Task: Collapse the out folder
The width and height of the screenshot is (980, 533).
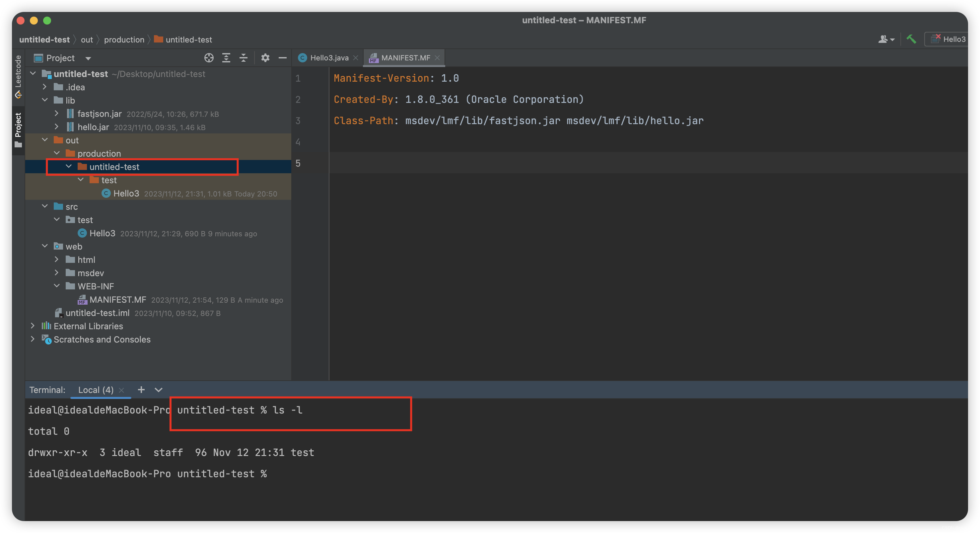Action: coord(45,140)
